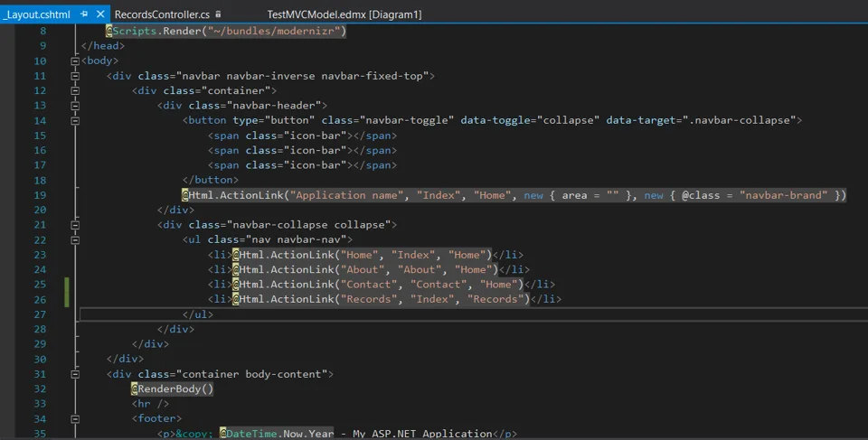Click the @DateTime.Now.Year expression

click(x=277, y=434)
